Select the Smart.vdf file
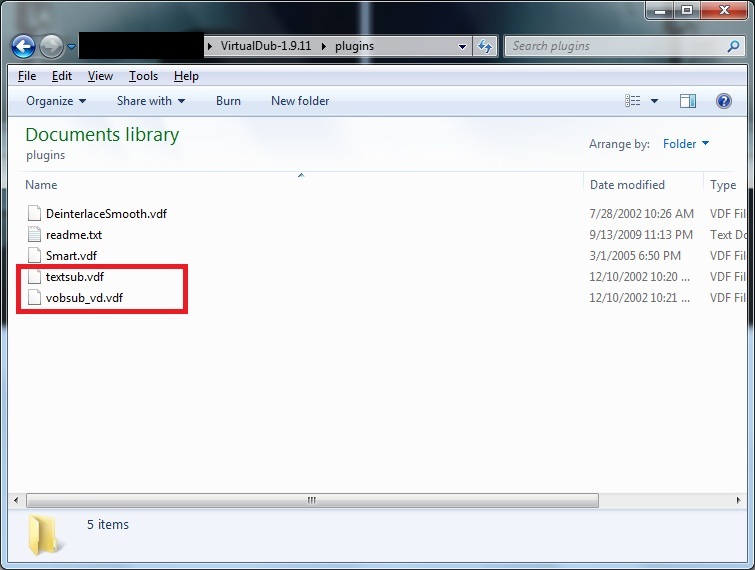The width and height of the screenshot is (755, 570). (x=71, y=256)
